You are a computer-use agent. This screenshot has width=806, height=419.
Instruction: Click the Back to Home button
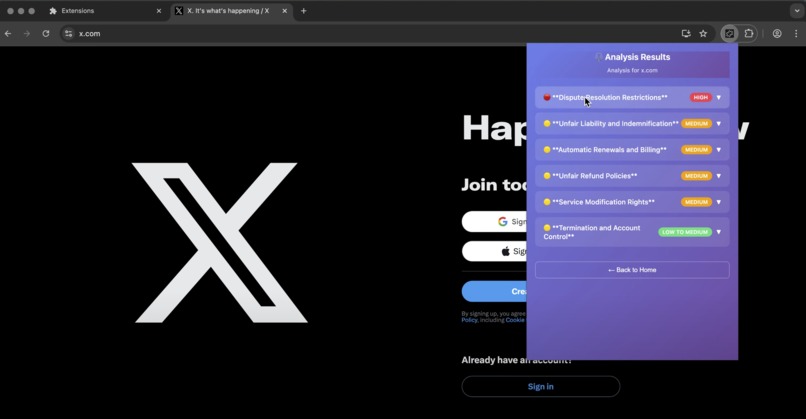pos(632,270)
